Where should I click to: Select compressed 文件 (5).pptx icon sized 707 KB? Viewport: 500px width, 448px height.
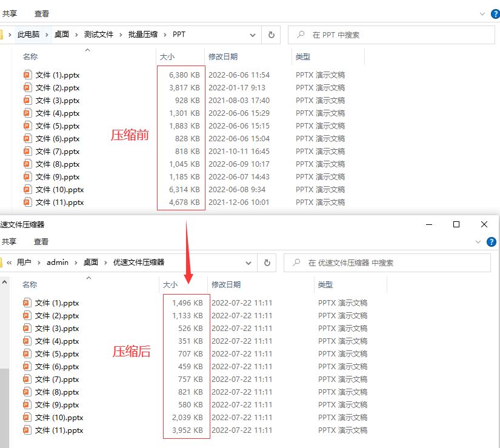pyautogui.click(x=27, y=353)
